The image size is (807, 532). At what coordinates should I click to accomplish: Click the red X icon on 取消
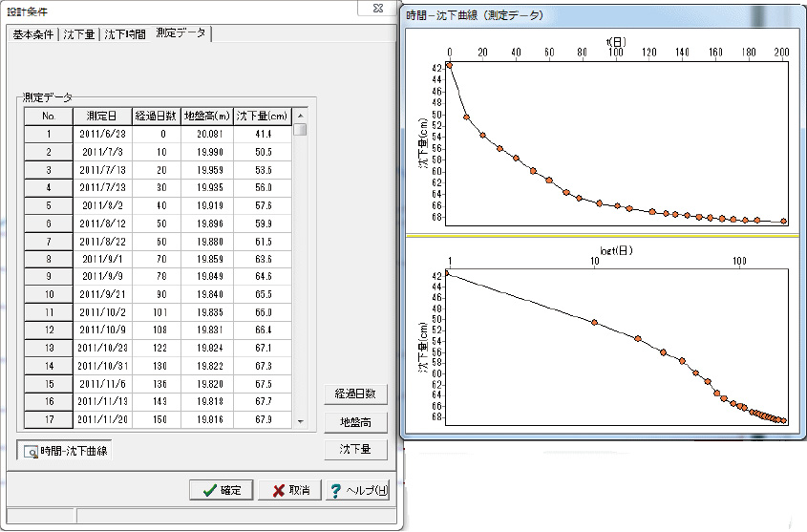(279, 491)
